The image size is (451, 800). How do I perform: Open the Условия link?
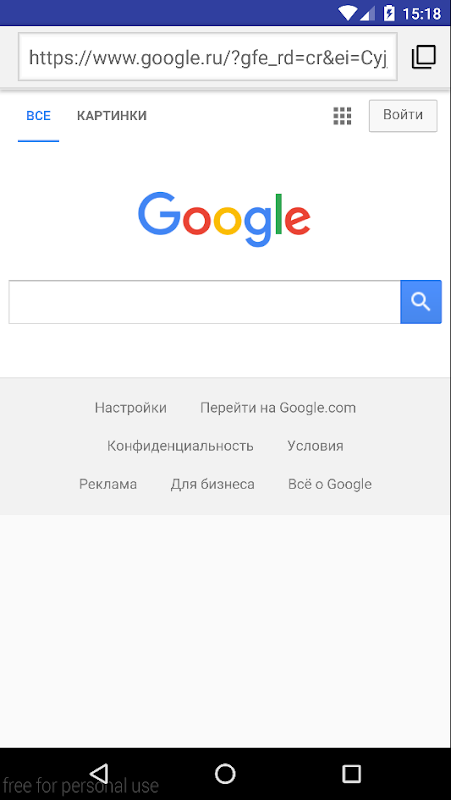tap(315, 446)
